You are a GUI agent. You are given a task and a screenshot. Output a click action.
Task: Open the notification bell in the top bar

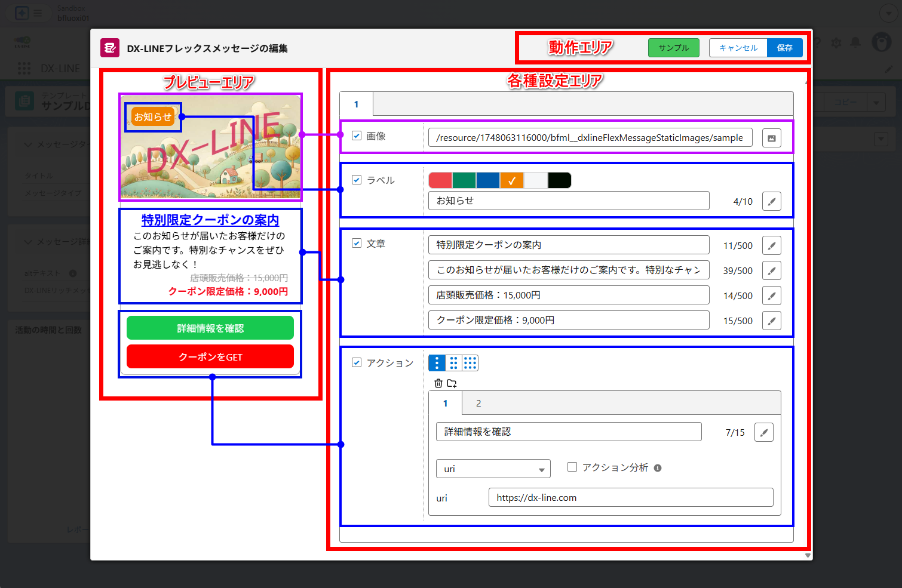pos(855,42)
